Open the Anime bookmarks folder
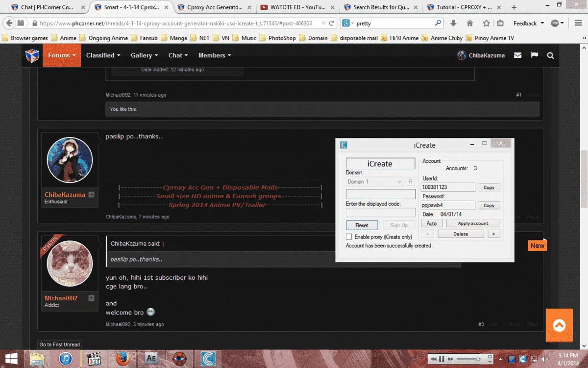 [63, 38]
